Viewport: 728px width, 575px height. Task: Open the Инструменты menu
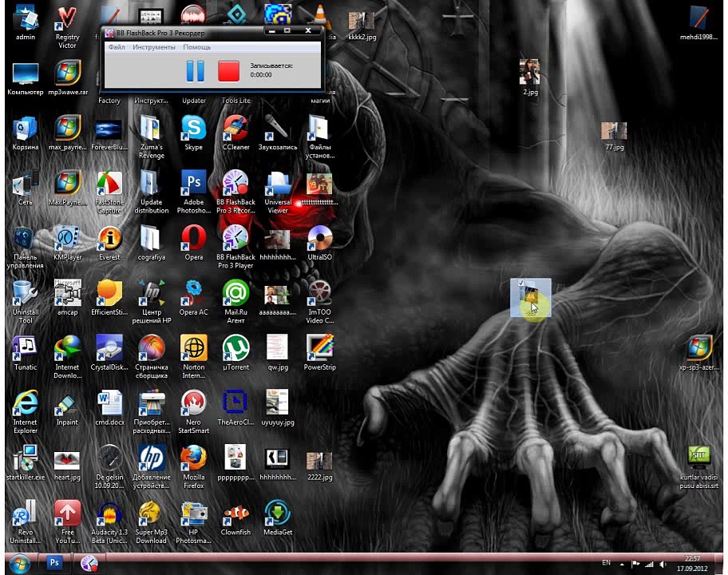154,47
